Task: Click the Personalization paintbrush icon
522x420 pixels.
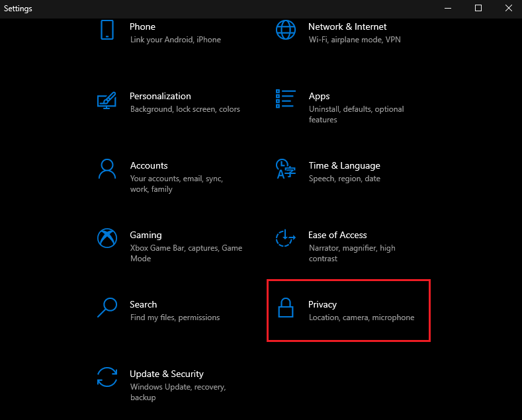Action: pyautogui.click(x=107, y=101)
